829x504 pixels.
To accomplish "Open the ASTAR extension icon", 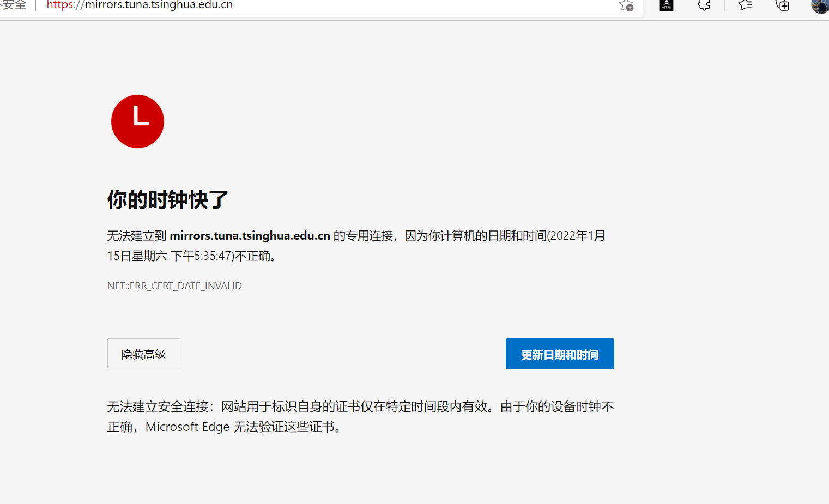I will (667, 5).
